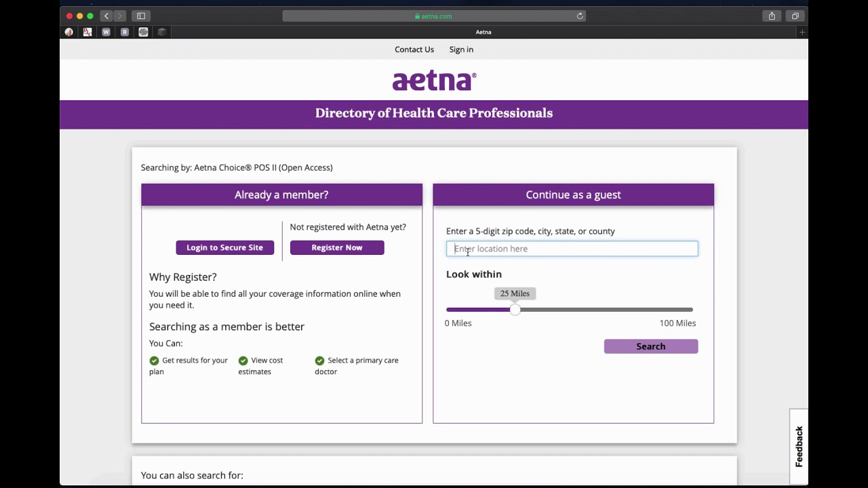The width and height of the screenshot is (868, 488).
Task: Go forward with Safari's forward arrow
Action: pos(120,16)
